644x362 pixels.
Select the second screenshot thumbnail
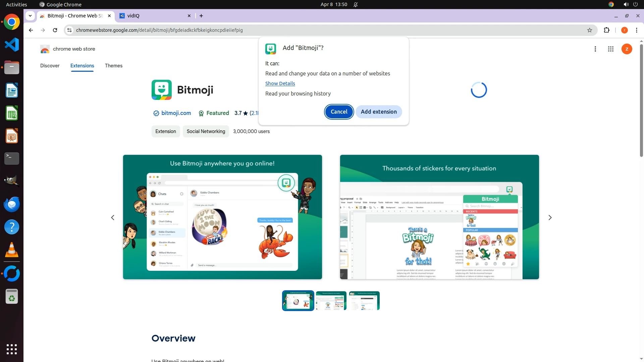(x=331, y=301)
